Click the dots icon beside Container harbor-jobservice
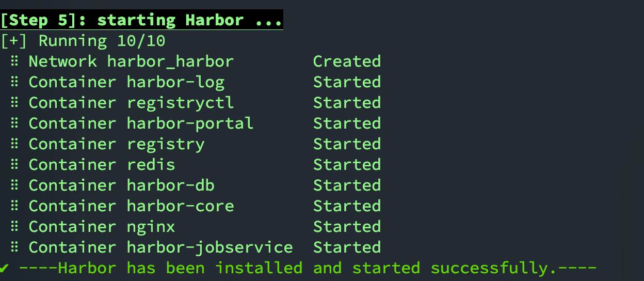The width and height of the screenshot is (644, 281). [x=15, y=247]
